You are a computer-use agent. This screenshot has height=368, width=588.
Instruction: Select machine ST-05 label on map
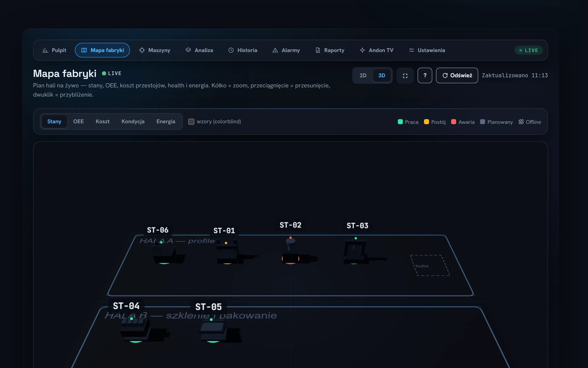tap(208, 307)
